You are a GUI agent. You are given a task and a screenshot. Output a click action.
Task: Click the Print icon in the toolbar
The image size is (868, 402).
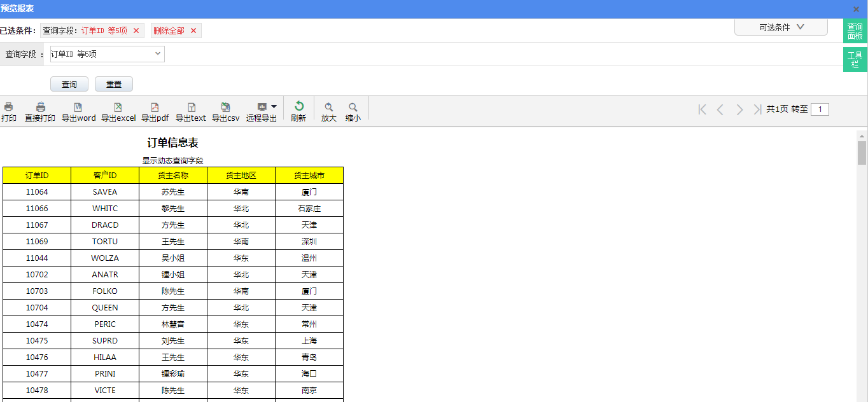coord(8,107)
